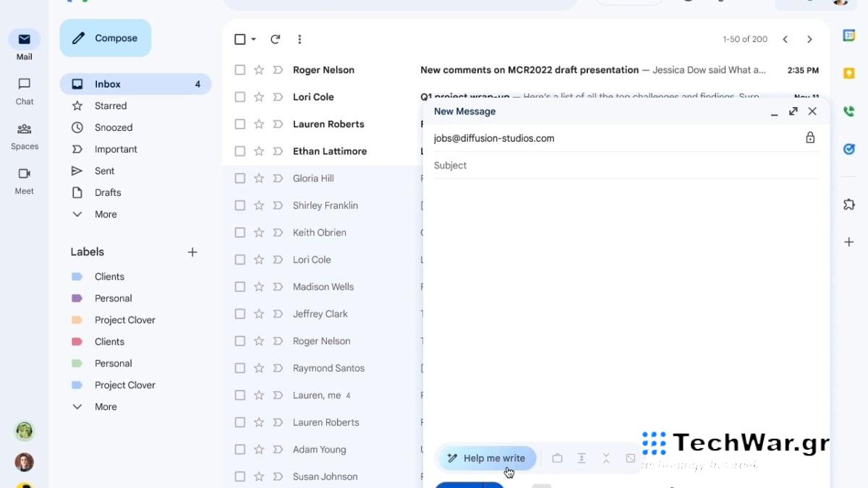The width and height of the screenshot is (868, 488).
Task: Open Tasks from the right sidebar
Action: point(848,149)
